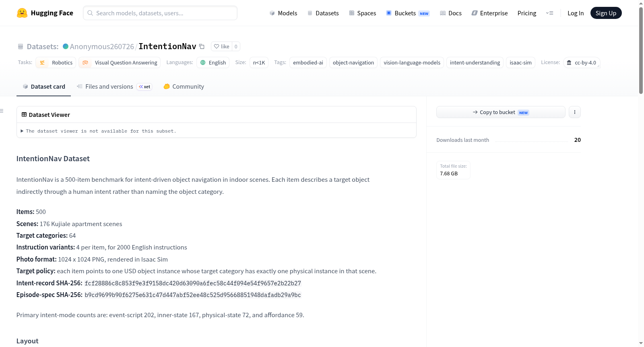
Task: Open Models in the top navigation
Action: coord(283,13)
